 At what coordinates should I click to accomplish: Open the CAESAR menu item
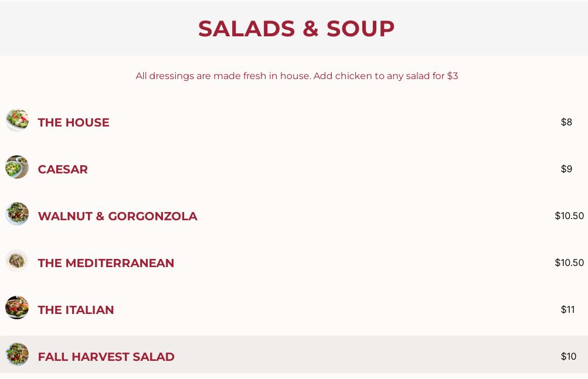click(x=63, y=169)
